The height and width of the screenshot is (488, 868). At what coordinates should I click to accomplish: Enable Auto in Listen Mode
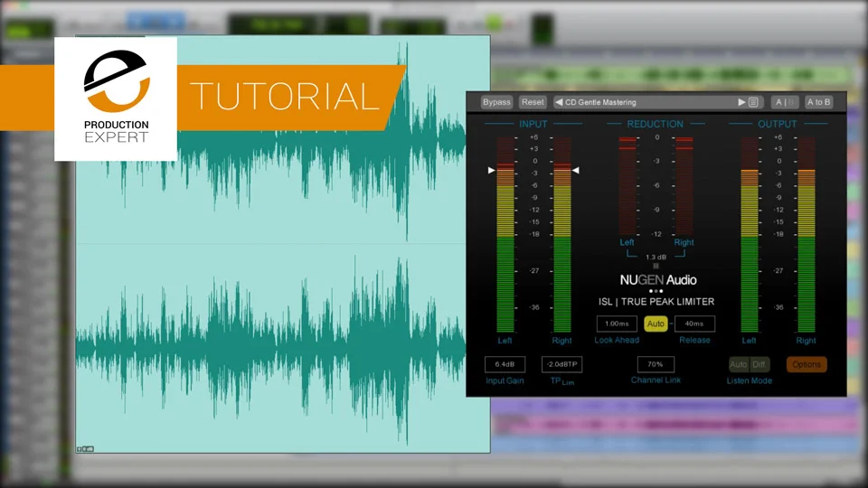coord(739,364)
